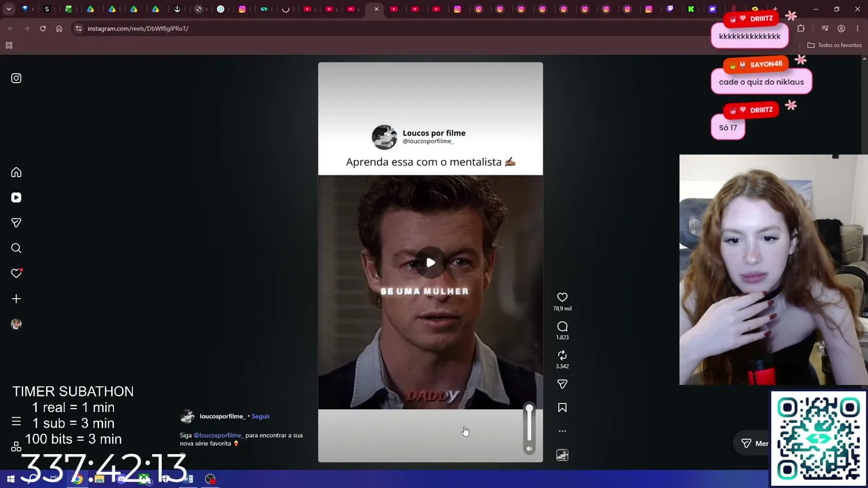View site information next to the URL
Screen dimensions: 868x488
click(79, 28)
